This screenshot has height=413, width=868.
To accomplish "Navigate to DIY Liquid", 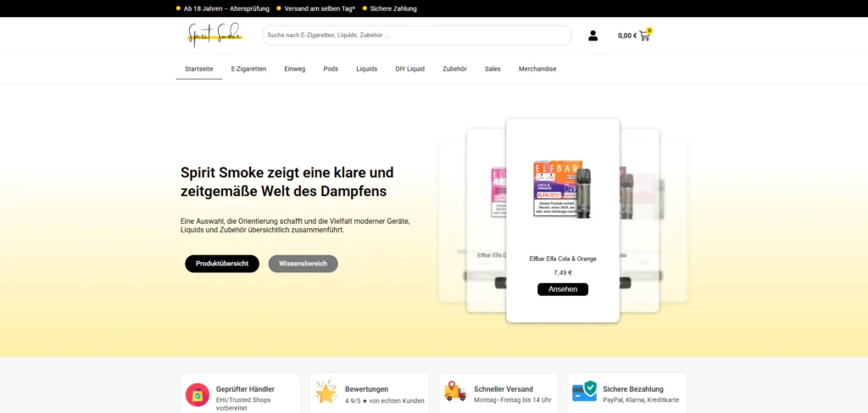I will (x=409, y=70).
